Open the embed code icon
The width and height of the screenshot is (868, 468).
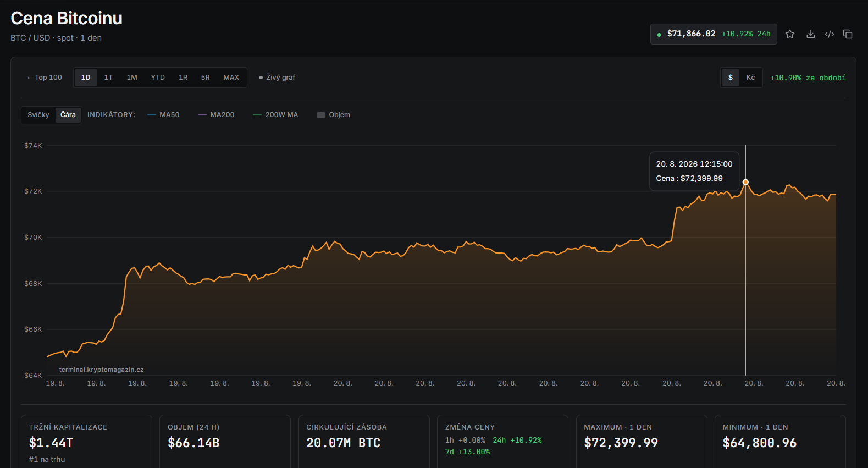coord(830,34)
